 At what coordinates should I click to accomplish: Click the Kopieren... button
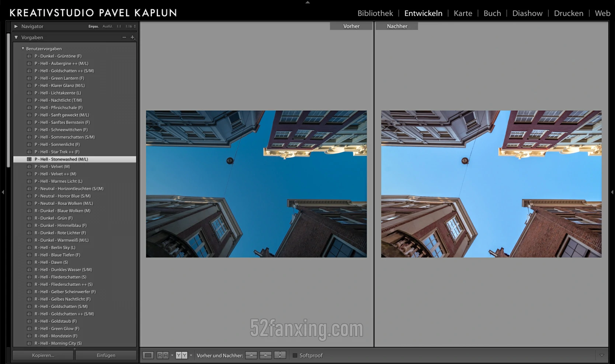pyautogui.click(x=43, y=356)
